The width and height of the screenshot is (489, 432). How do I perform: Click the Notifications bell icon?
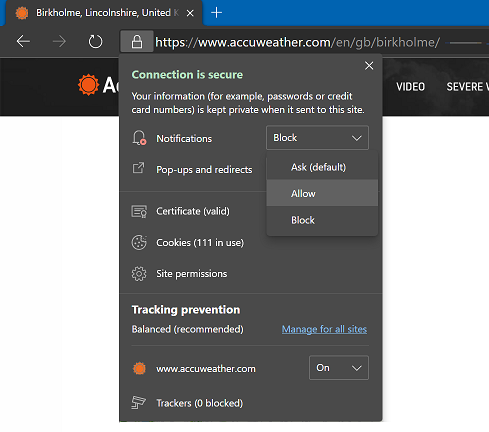coord(139,138)
